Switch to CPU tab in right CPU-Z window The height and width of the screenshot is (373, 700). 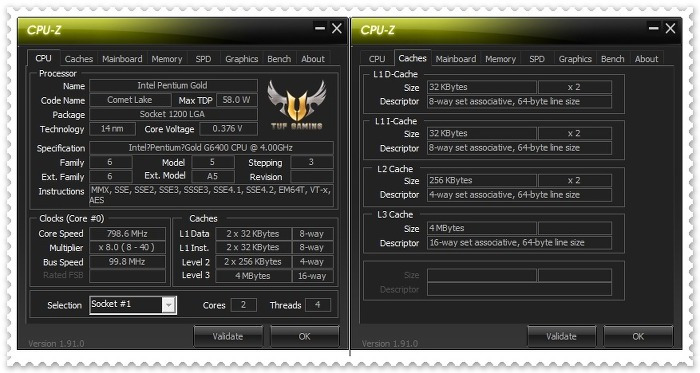click(377, 58)
